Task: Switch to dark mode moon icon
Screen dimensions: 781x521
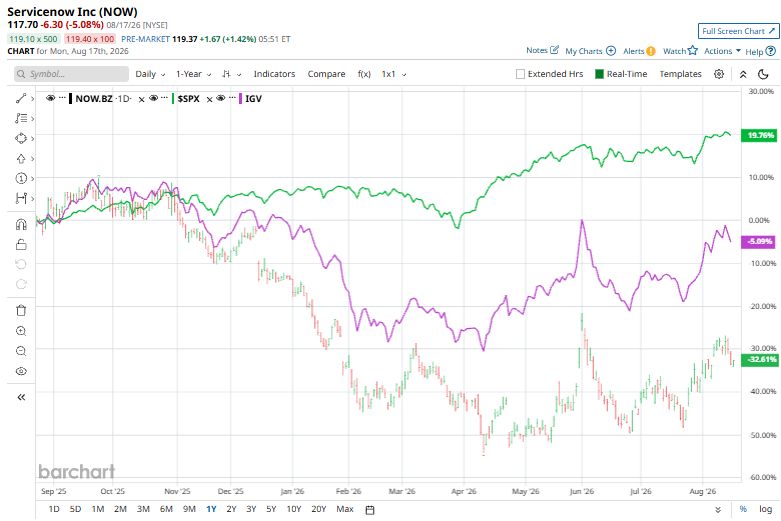Action: pos(763,74)
